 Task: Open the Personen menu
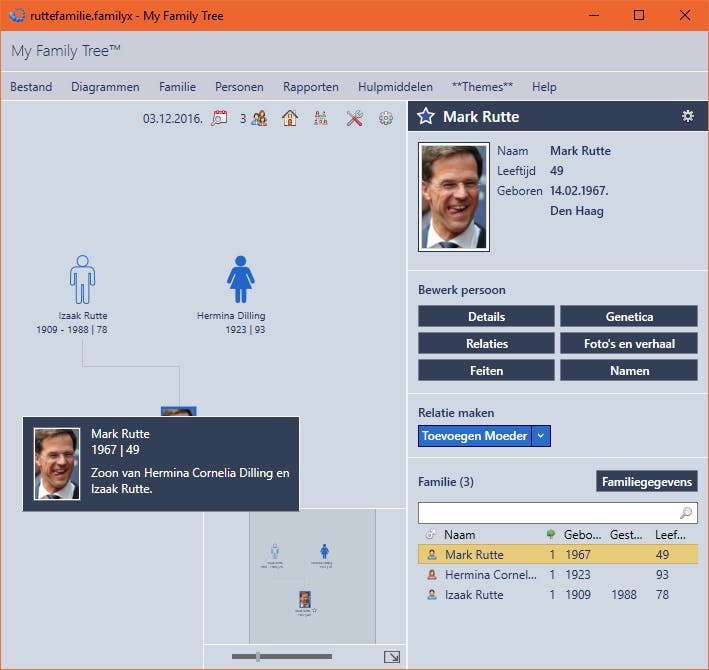[x=239, y=86]
